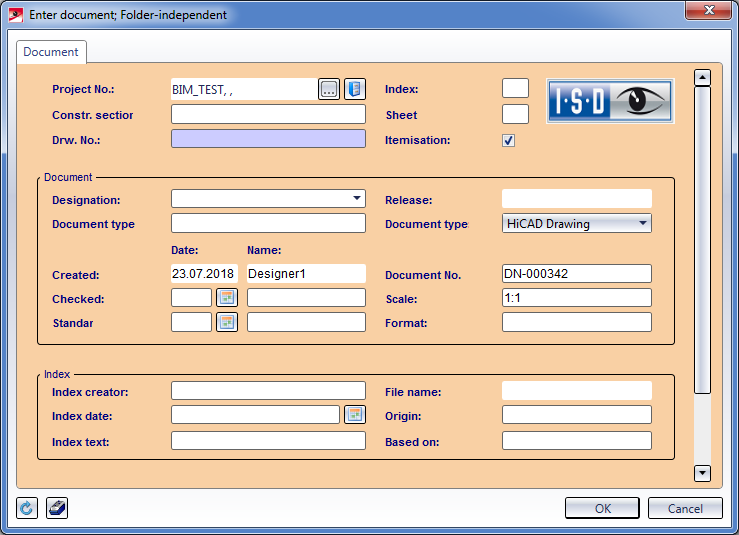Open calendar picker for Checked date

[227, 298]
